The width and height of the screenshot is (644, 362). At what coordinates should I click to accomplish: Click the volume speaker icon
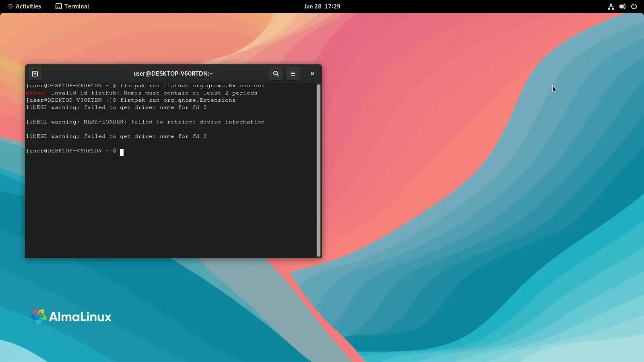pos(622,6)
